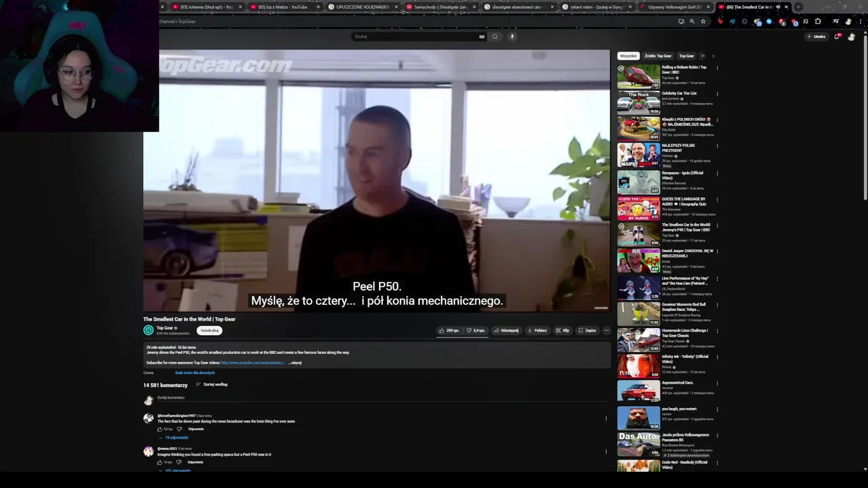Expand the 101 odpowiedzi replies thread
This screenshot has height=488, width=868.
[x=175, y=470]
